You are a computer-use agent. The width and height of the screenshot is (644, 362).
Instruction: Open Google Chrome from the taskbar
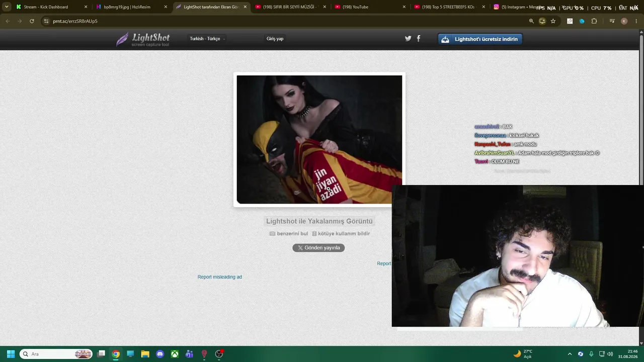click(116, 354)
